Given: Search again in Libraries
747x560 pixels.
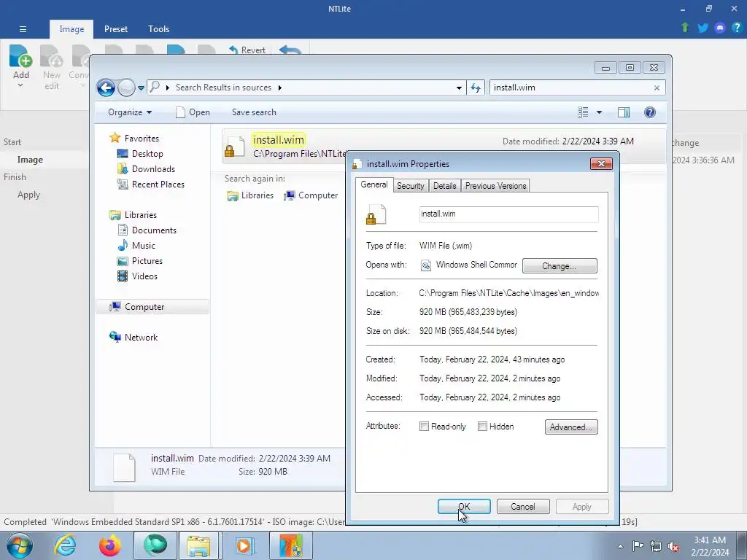Looking at the screenshot, I should pyautogui.click(x=250, y=195).
